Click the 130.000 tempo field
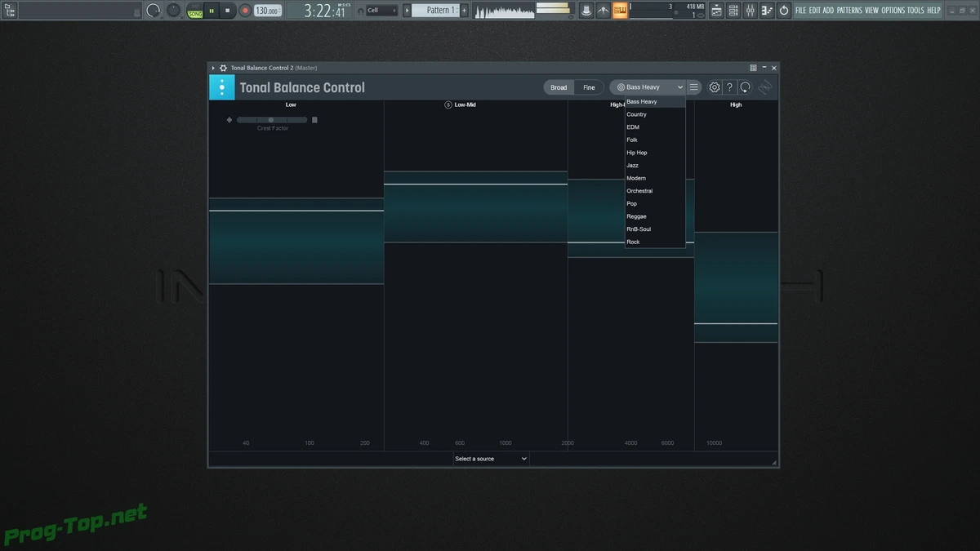The width and height of the screenshot is (980, 551). [266, 11]
